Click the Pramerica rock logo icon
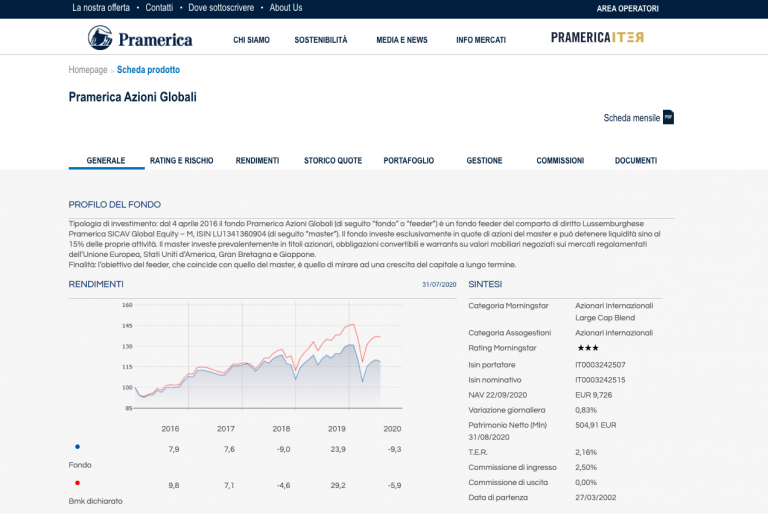The image size is (768, 514). coord(100,38)
